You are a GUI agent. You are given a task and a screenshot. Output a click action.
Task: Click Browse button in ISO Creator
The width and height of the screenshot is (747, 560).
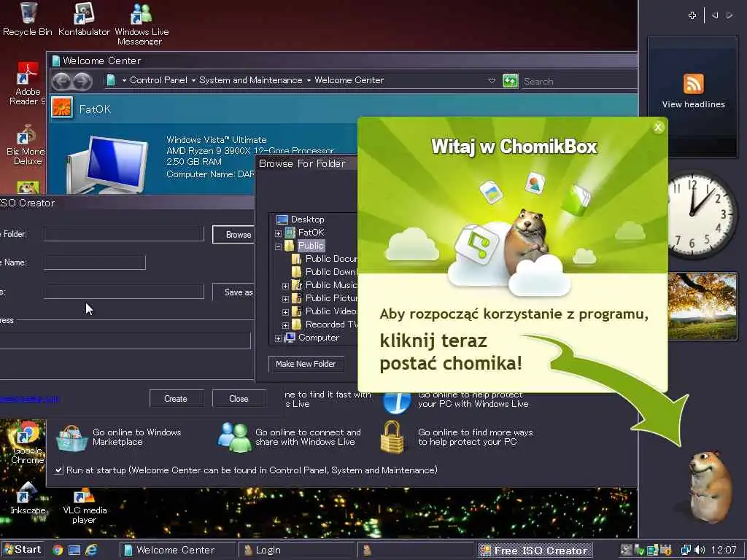pyautogui.click(x=233, y=234)
